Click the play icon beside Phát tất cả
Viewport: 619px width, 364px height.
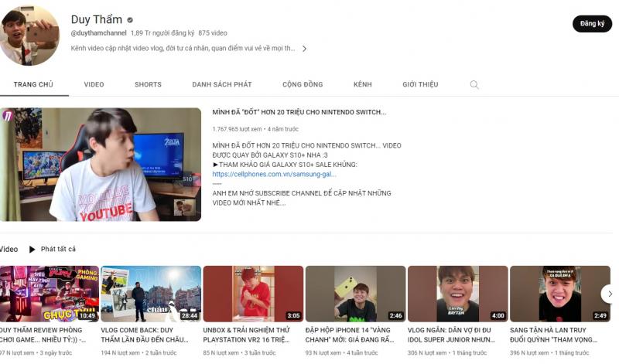click(32, 250)
